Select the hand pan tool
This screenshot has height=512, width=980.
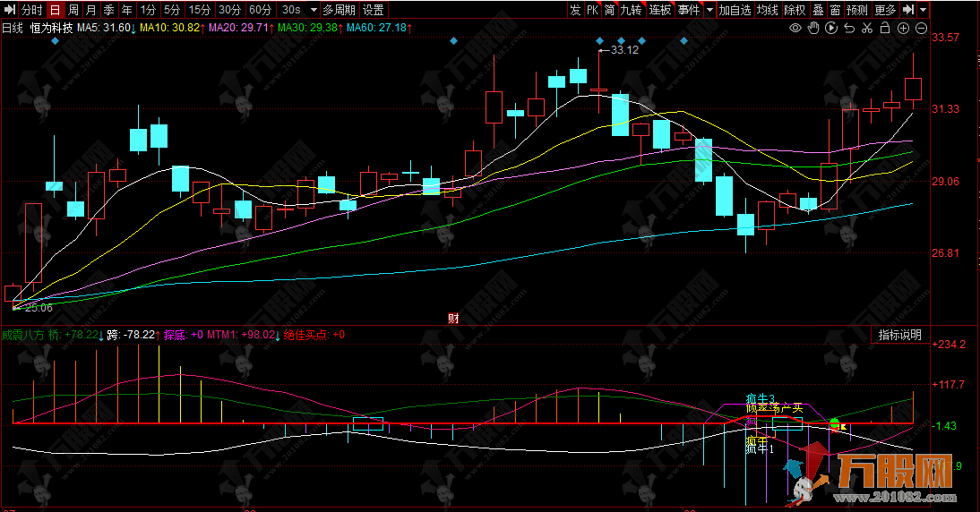click(813, 29)
